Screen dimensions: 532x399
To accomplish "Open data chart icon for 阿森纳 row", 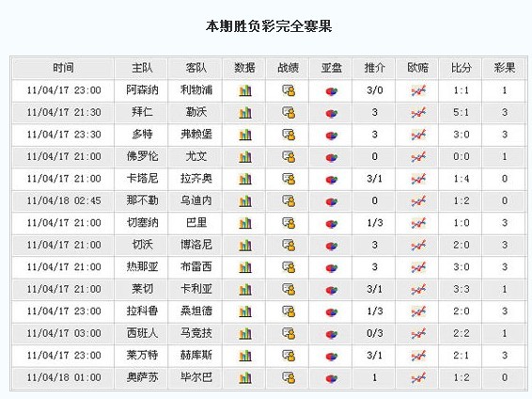I will pyautogui.click(x=245, y=90).
